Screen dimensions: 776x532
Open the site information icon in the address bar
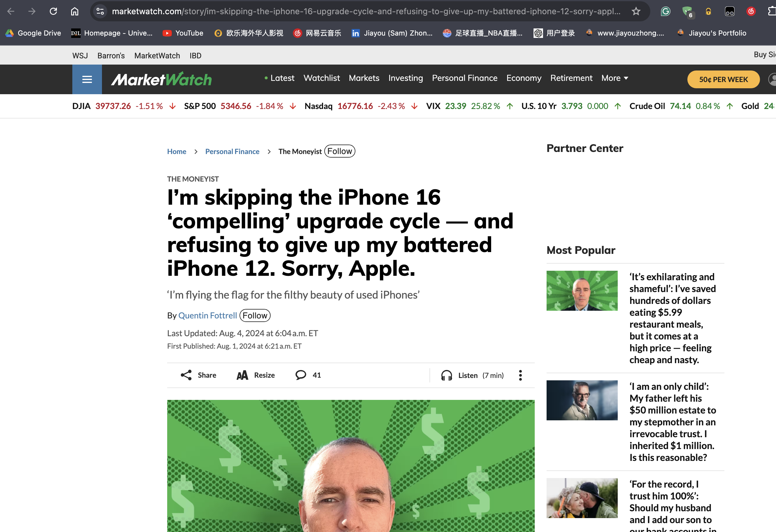click(100, 11)
